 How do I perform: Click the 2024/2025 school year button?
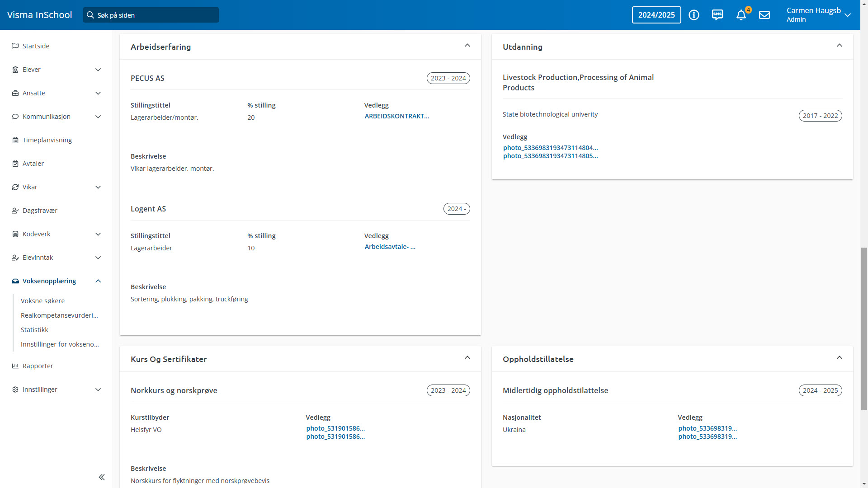tap(656, 15)
